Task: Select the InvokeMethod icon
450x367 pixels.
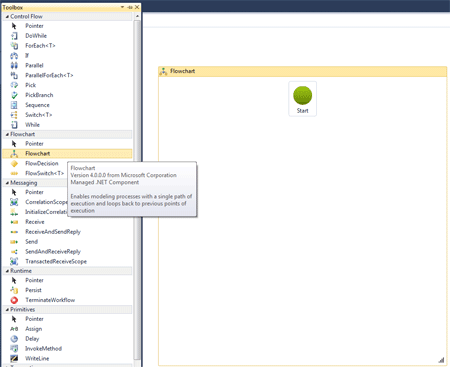Action: (14, 349)
